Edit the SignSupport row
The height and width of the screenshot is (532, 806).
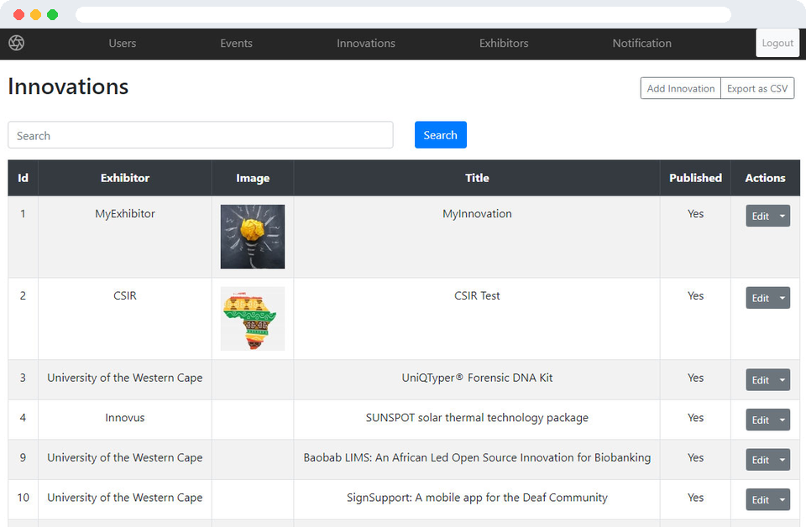tap(761, 500)
